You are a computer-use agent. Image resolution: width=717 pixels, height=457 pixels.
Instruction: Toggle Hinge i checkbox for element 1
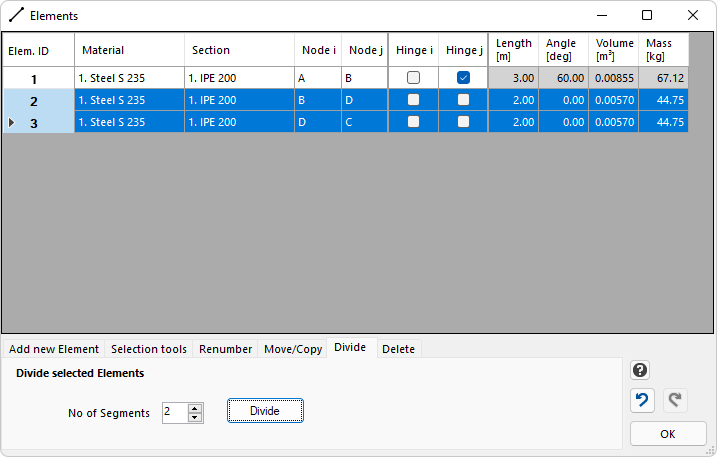click(x=413, y=78)
